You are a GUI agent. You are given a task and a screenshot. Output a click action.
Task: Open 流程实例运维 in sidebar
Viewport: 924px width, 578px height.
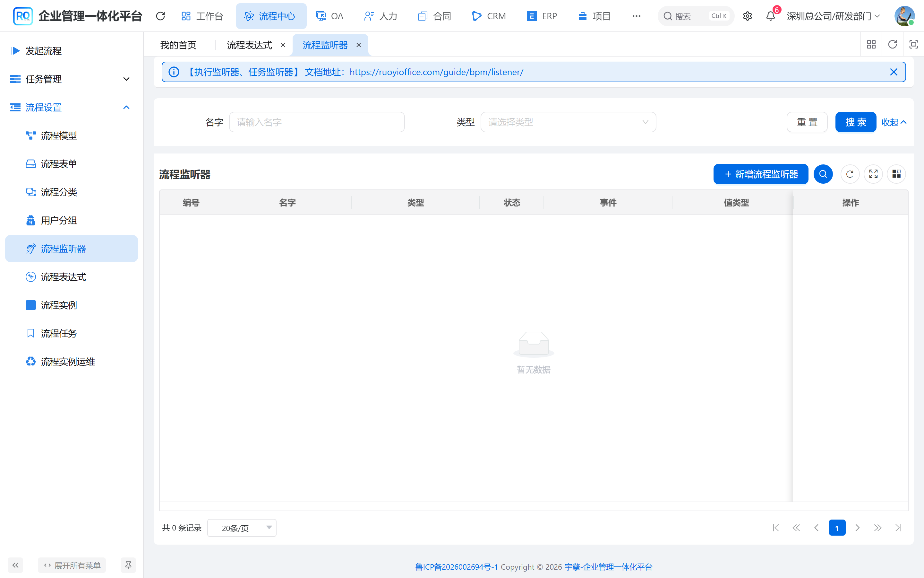coord(72,362)
